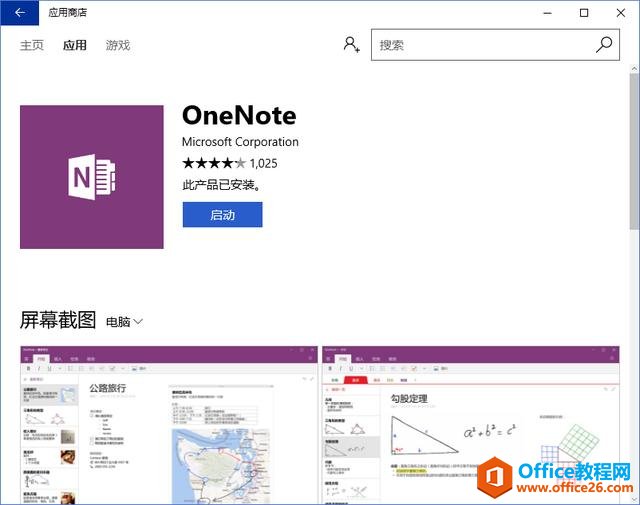Click the user account sign-in icon
The width and height of the screenshot is (640, 505).
click(x=351, y=44)
